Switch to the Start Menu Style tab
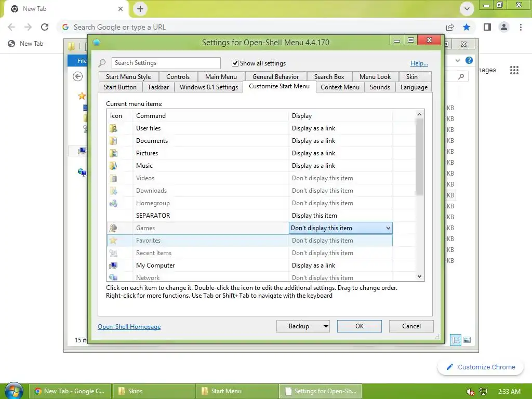The height and width of the screenshot is (399, 532). point(128,77)
